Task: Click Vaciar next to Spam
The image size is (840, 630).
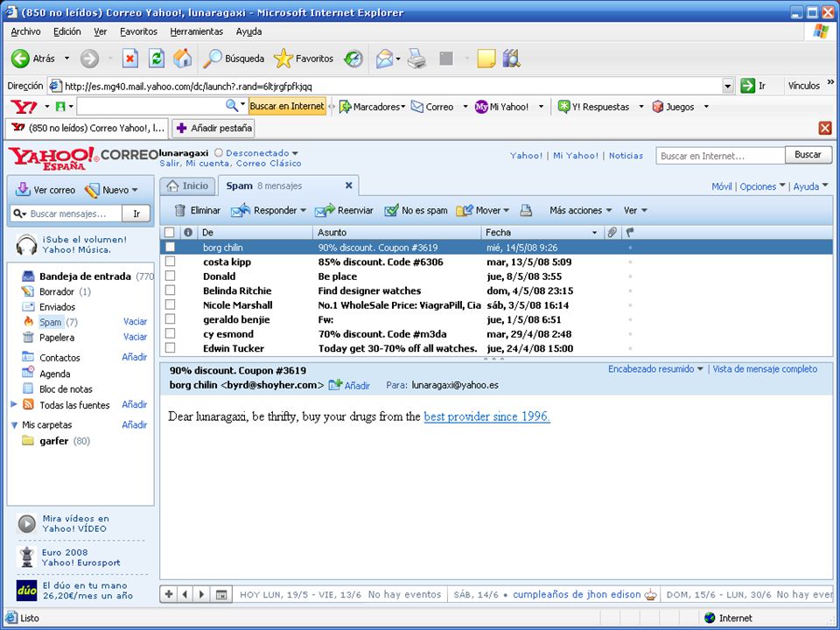Action: (135, 321)
